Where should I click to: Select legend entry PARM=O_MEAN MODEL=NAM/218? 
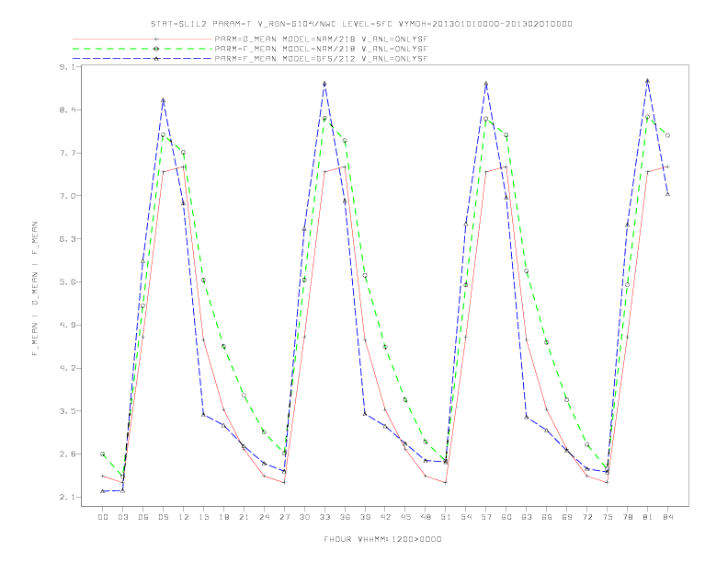pos(321,39)
